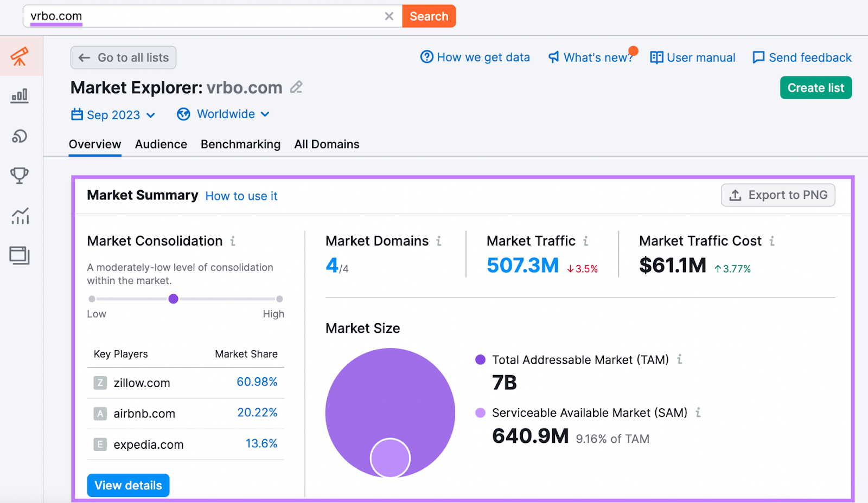Click Go to all lists button
The width and height of the screenshot is (868, 503).
click(x=123, y=57)
